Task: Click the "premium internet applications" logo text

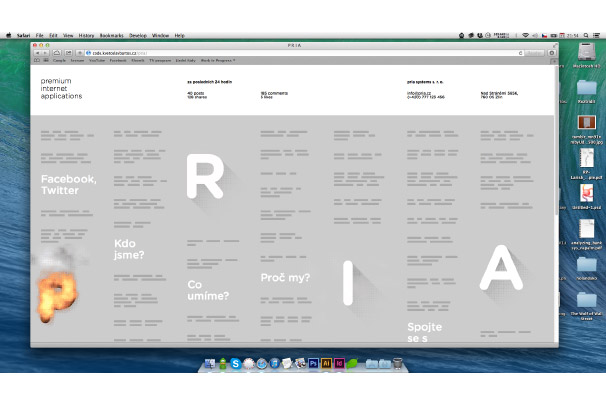Action: [x=62, y=88]
